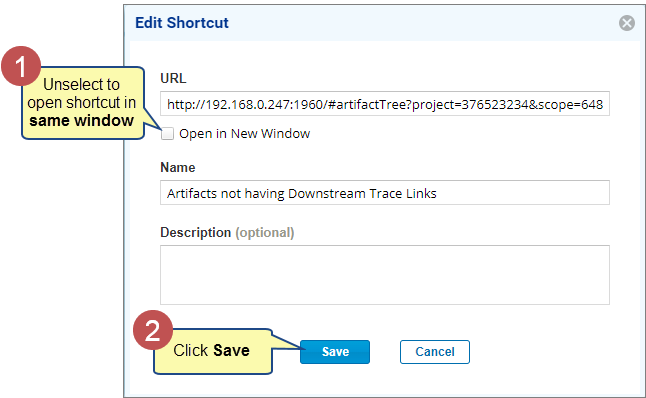The width and height of the screenshot is (646, 398).
Task: Click inside the empty Description text area
Action: 385,275
